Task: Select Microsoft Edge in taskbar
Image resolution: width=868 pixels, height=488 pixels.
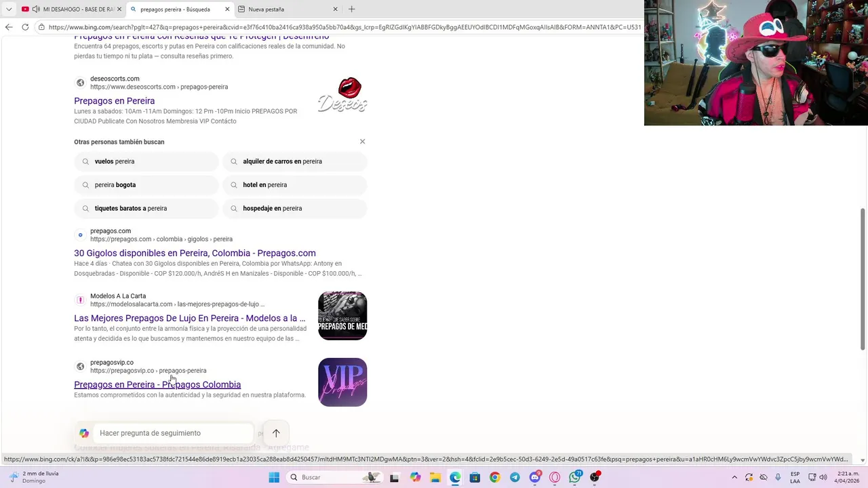Action: coord(455,477)
